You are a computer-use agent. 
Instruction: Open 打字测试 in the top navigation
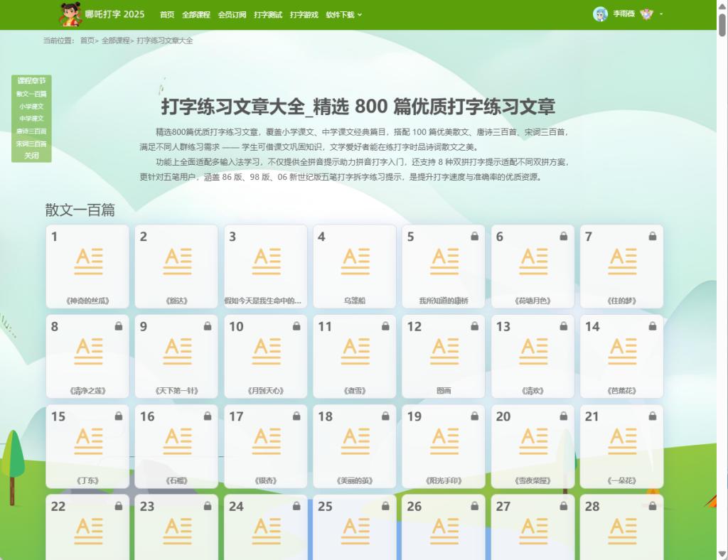pos(268,14)
